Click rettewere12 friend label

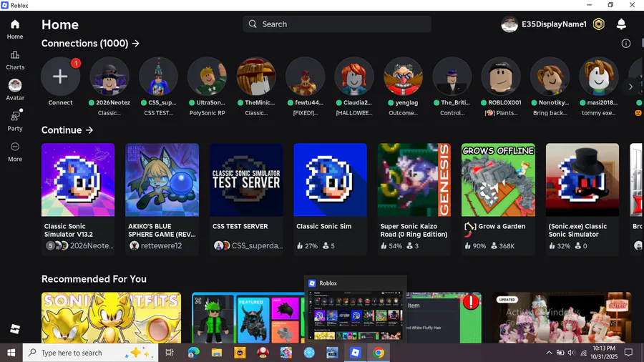[162, 245]
